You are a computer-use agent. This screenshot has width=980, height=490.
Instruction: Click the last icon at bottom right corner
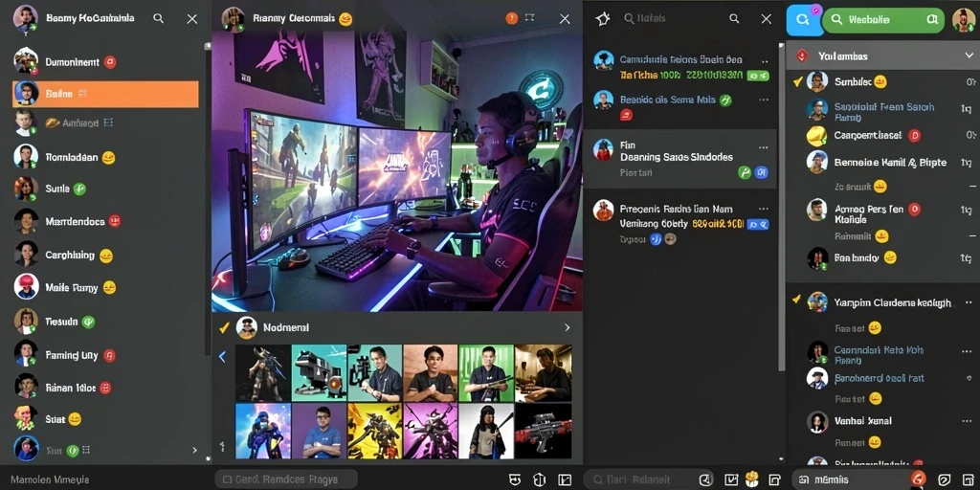click(967, 479)
